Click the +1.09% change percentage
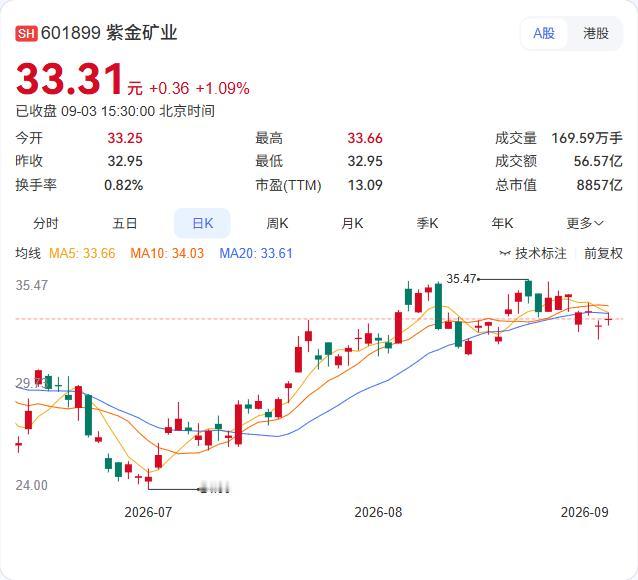The height and width of the screenshot is (580, 638). click(x=223, y=88)
